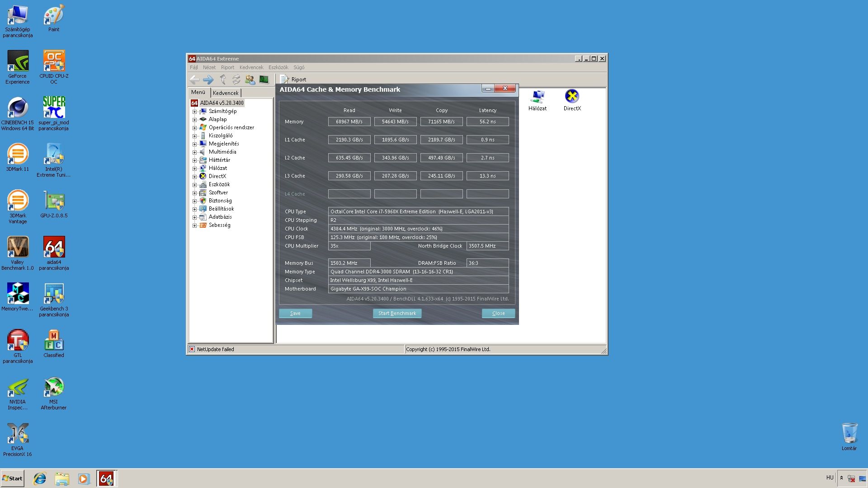Viewport: 868px width, 488px height.
Task: Open Internet Explorer from taskbar
Action: point(40,479)
